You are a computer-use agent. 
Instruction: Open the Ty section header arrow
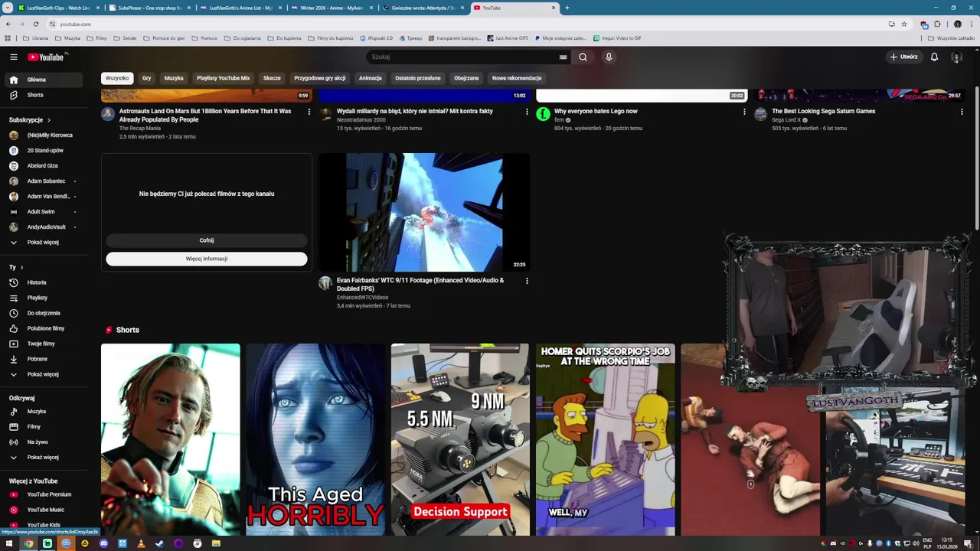tap(21, 267)
